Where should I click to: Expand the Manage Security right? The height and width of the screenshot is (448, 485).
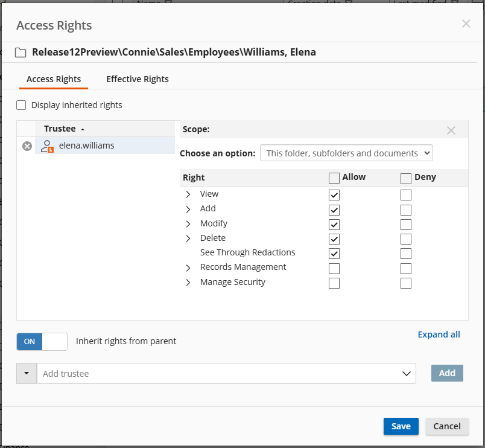click(188, 283)
